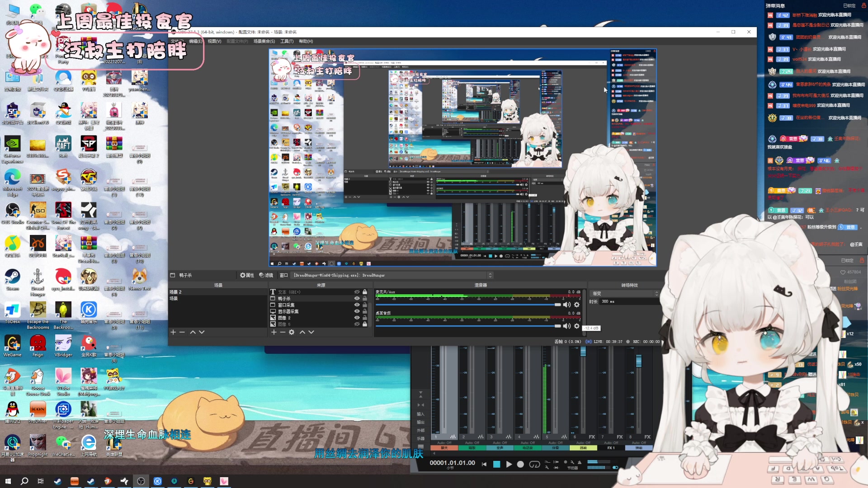Add a new source with plus icon
Screen dimensions: 868x488
pyautogui.click(x=274, y=332)
